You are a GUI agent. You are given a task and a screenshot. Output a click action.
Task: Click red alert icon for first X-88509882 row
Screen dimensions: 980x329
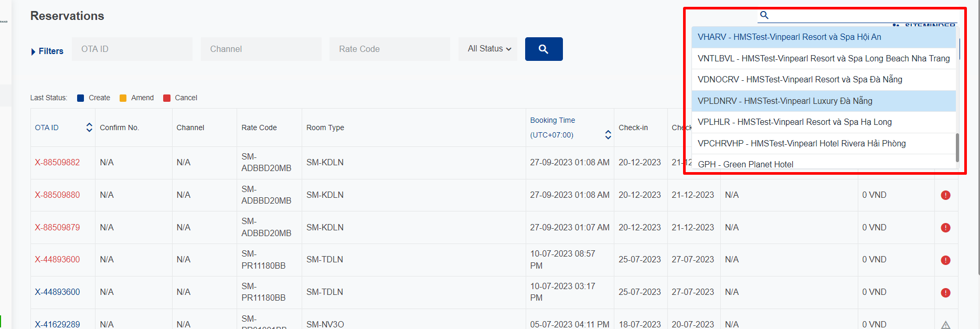[x=945, y=163]
